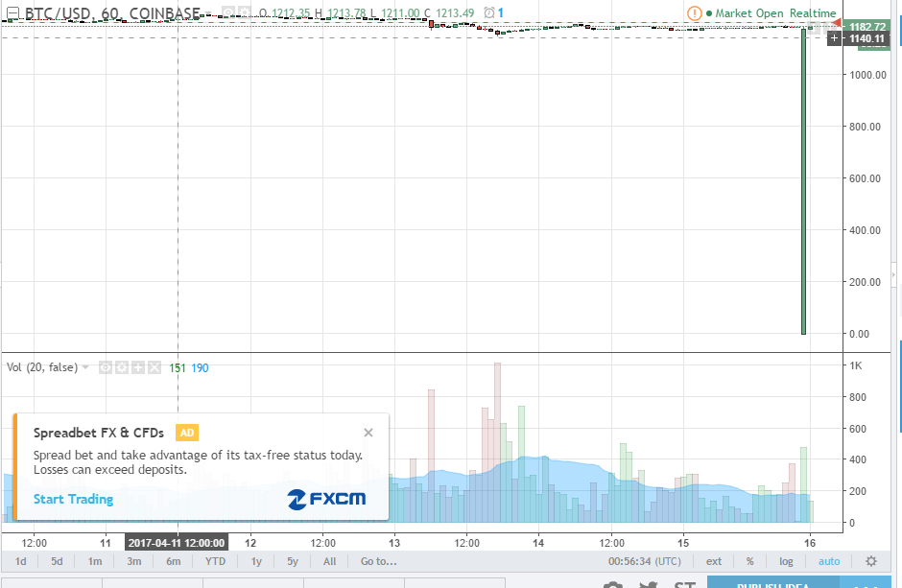
Task: Toggle the log scale
Action: pos(786,561)
